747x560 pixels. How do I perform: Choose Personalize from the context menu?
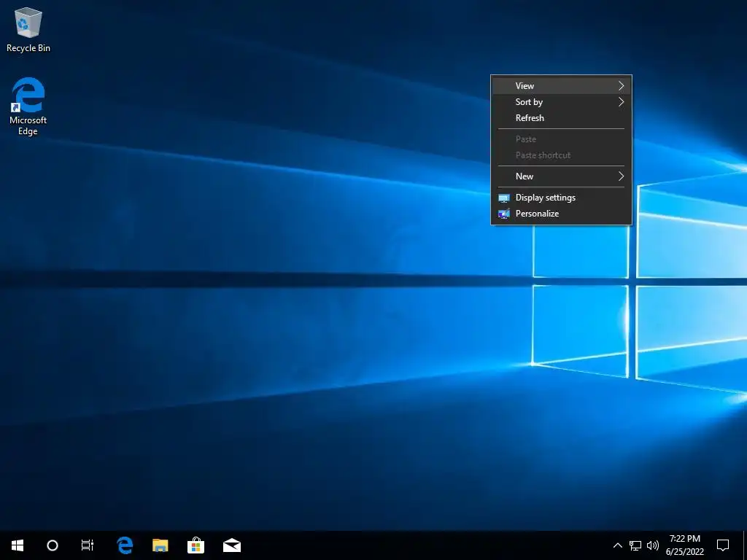click(561, 214)
